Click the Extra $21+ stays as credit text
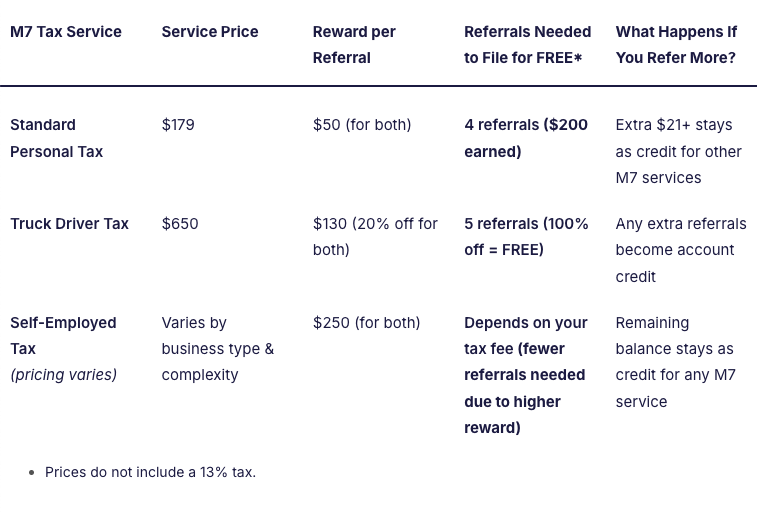 678,151
